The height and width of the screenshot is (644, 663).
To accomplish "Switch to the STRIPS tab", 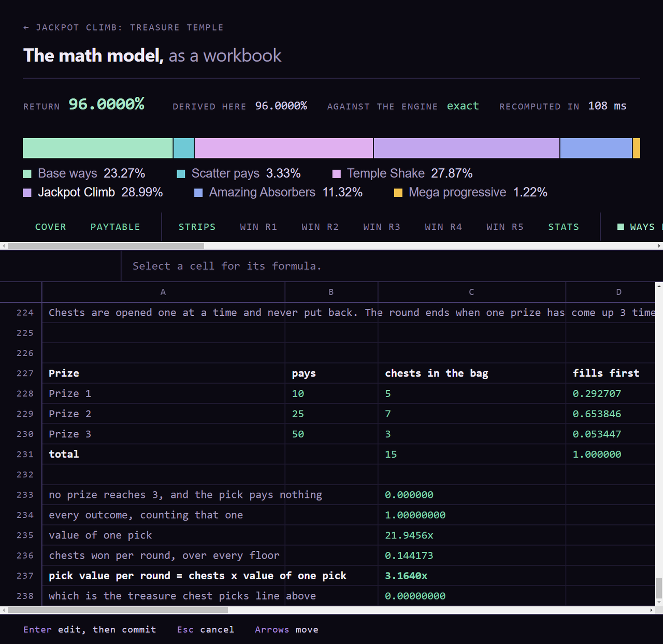I will [197, 227].
